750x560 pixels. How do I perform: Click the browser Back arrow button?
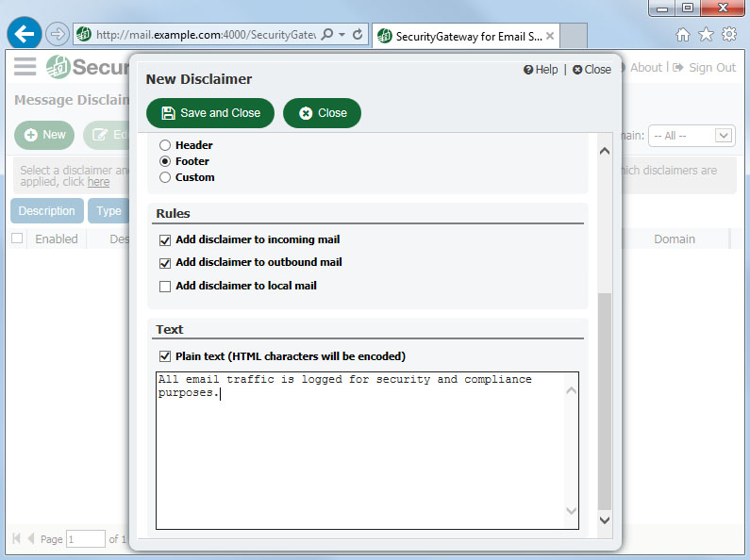coord(24,33)
